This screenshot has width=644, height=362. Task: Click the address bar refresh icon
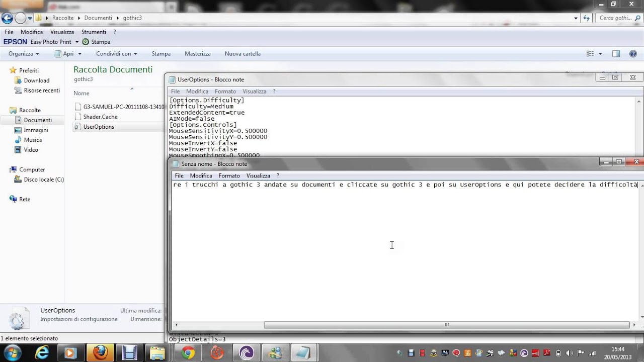point(587,18)
